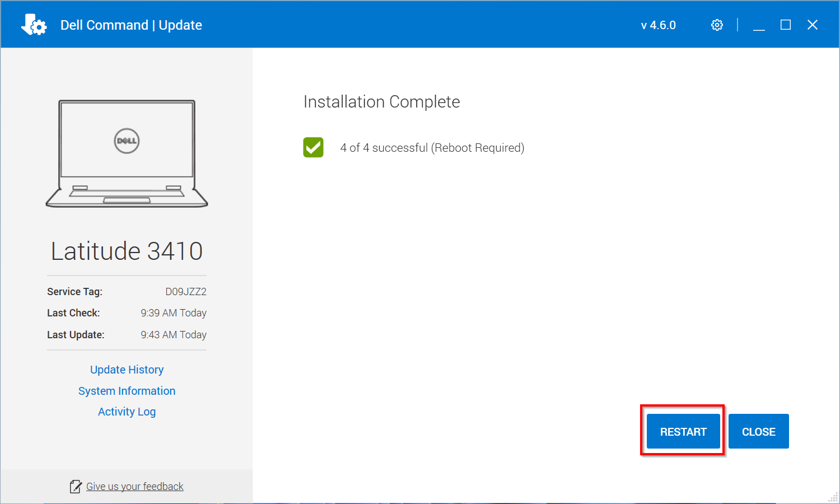This screenshot has height=504, width=840.
Task: Click the Dell Command Update logo icon
Action: click(x=34, y=25)
